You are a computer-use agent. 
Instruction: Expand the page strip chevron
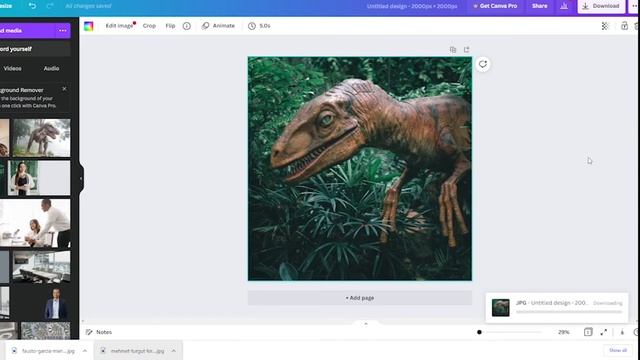click(x=366, y=323)
